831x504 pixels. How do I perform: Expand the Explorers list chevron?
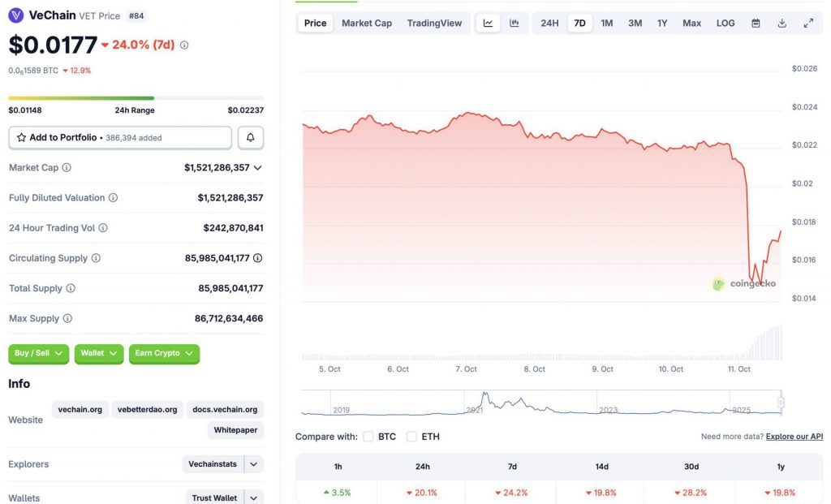(x=254, y=464)
